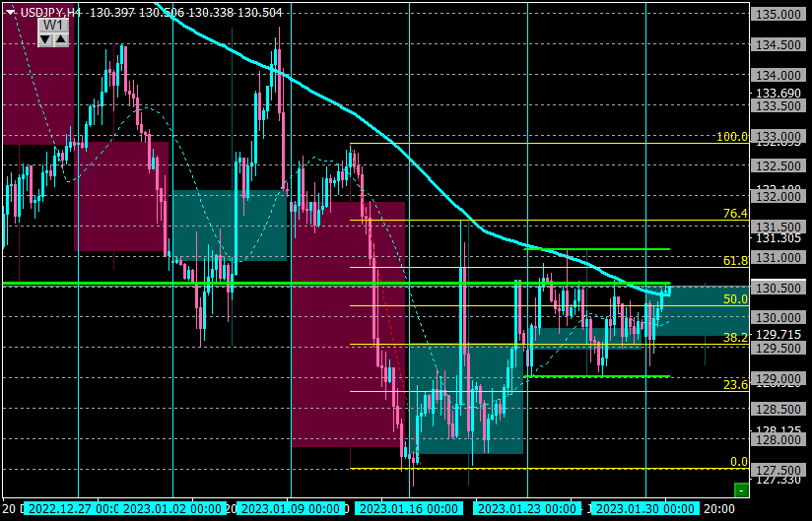Viewport: 812px width, 521px height.
Task: Open the chart menu triangle beside USDJPY,H4
Action: 10,13
